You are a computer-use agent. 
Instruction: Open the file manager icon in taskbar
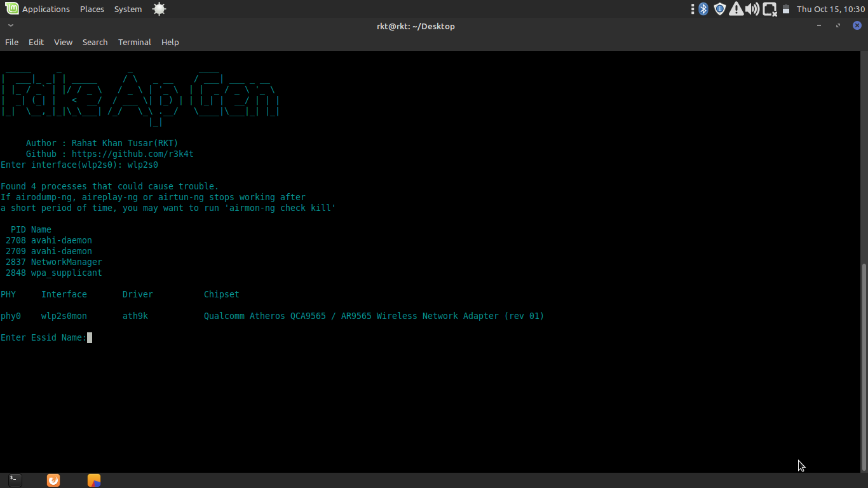point(94,480)
